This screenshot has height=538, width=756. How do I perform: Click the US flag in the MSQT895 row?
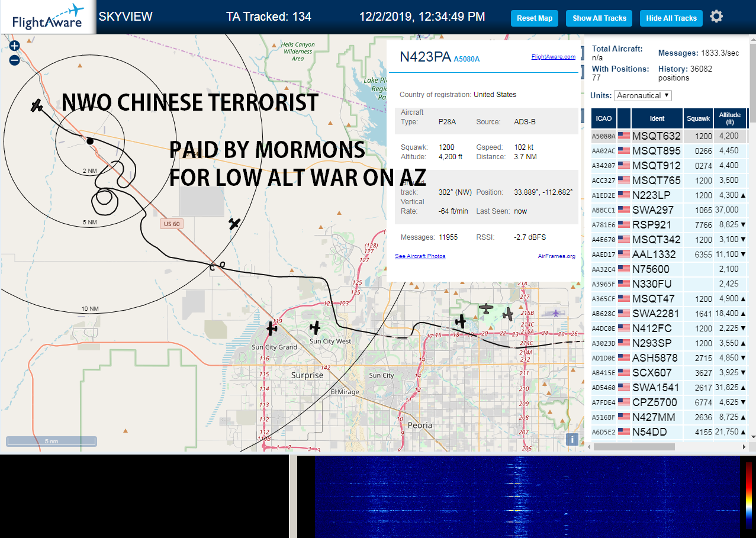[624, 151]
